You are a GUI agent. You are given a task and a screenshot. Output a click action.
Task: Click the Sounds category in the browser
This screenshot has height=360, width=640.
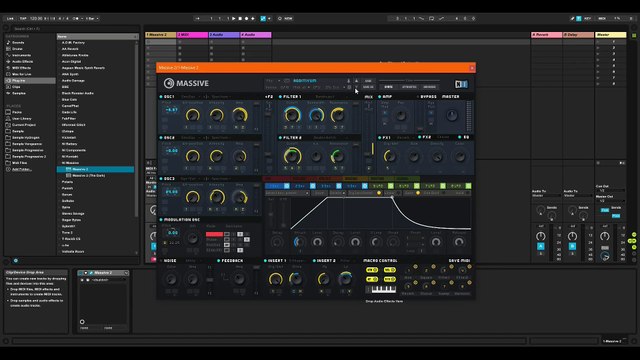point(18,42)
